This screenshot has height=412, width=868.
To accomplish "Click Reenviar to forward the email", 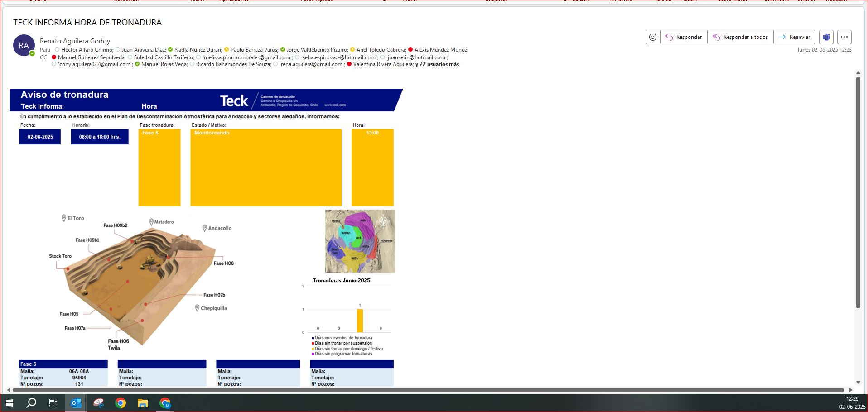I will [794, 37].
